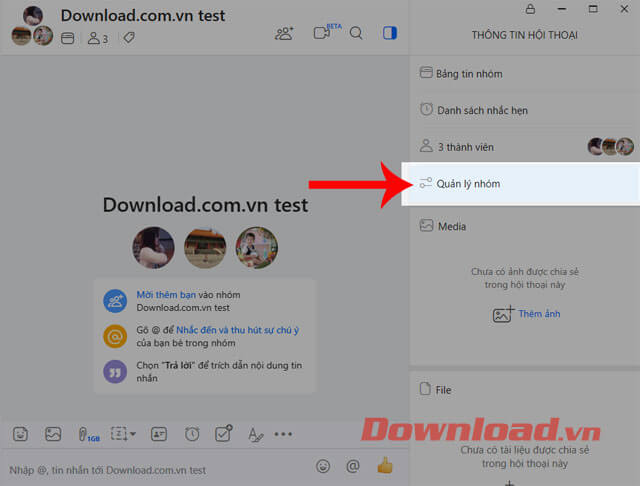Click the tag label icon in header

pyautogui.click(x=129, y=38)
